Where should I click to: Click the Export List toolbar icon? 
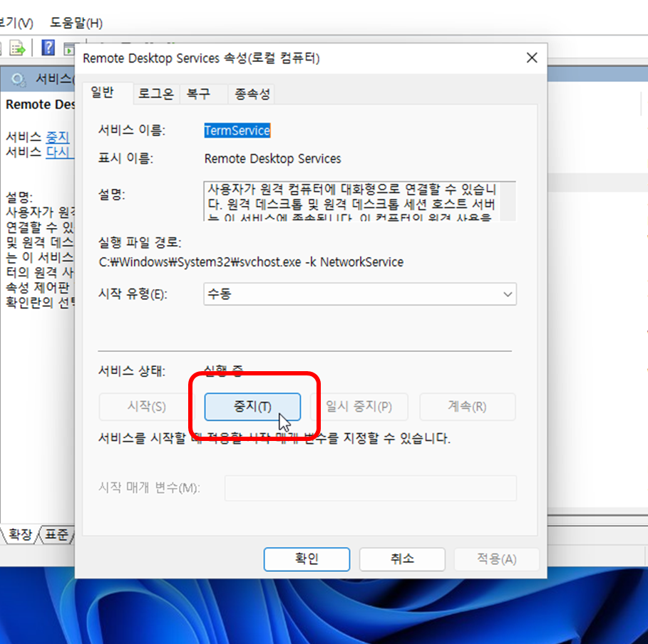17,48
